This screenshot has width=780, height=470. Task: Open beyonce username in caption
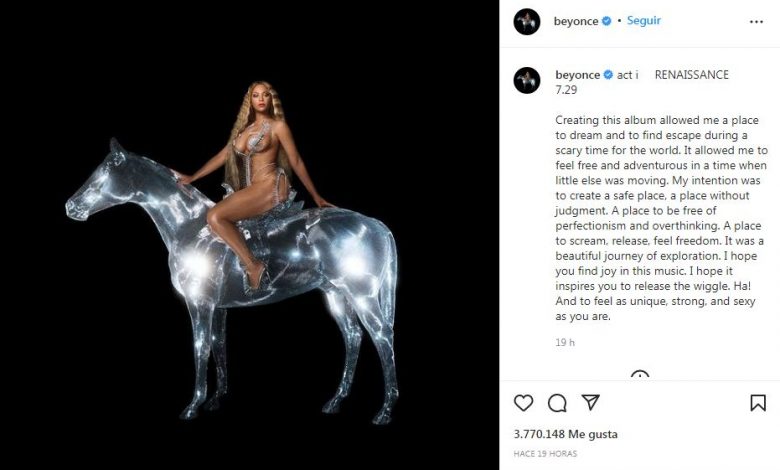578,75
